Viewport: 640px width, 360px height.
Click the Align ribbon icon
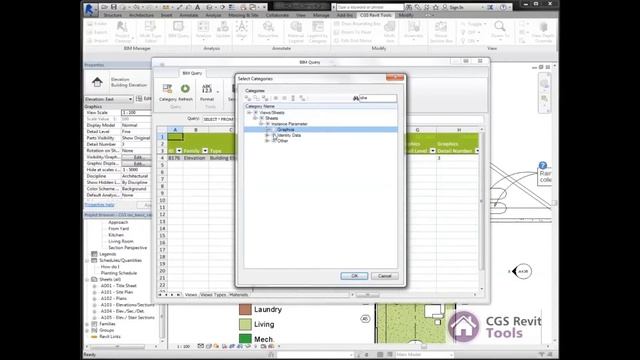pos(242,27)
